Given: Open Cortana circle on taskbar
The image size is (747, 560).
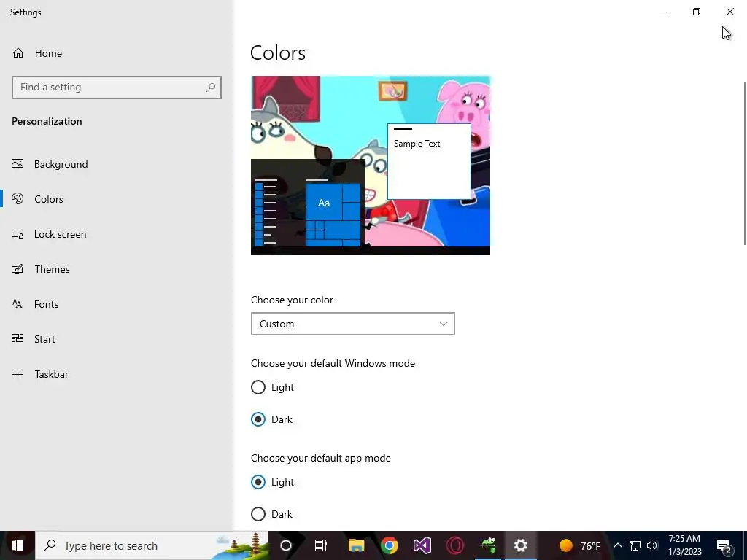Looking at the screenshot, I should click(x=286, y=545).
